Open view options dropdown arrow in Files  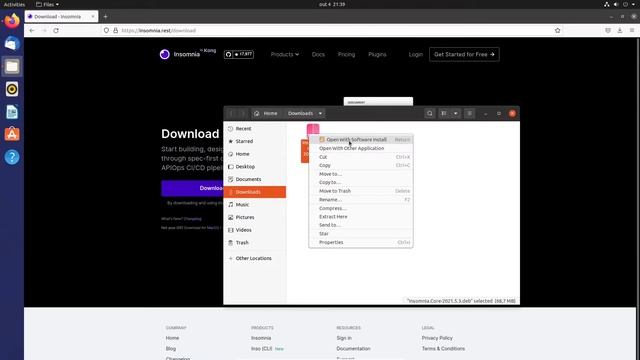456,113
